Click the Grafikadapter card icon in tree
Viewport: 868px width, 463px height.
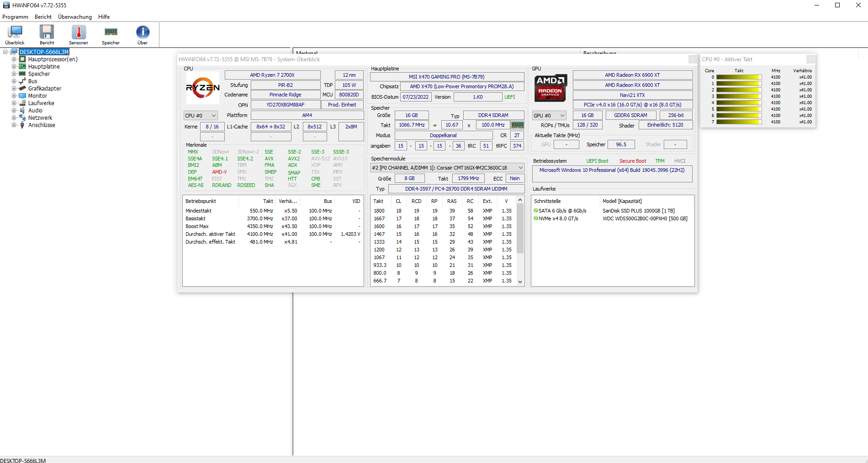click(22, 89)
